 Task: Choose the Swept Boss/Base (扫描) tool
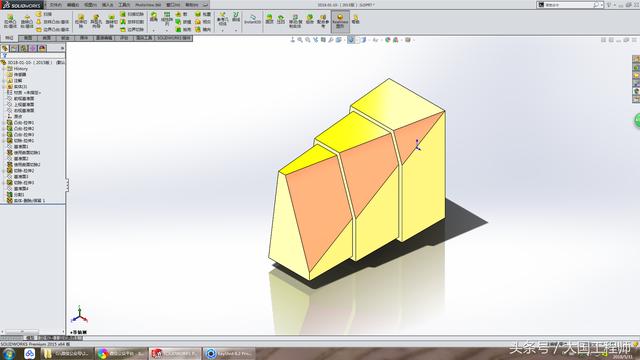(x=44, y=14)
